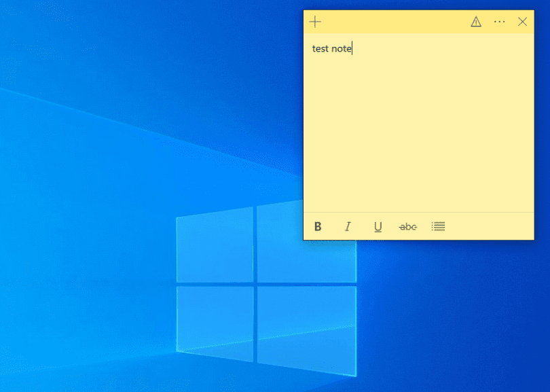The width and height of the screenshot is (550, 392).
Task: Click on the "test note" text
Action: pos(332,48)
